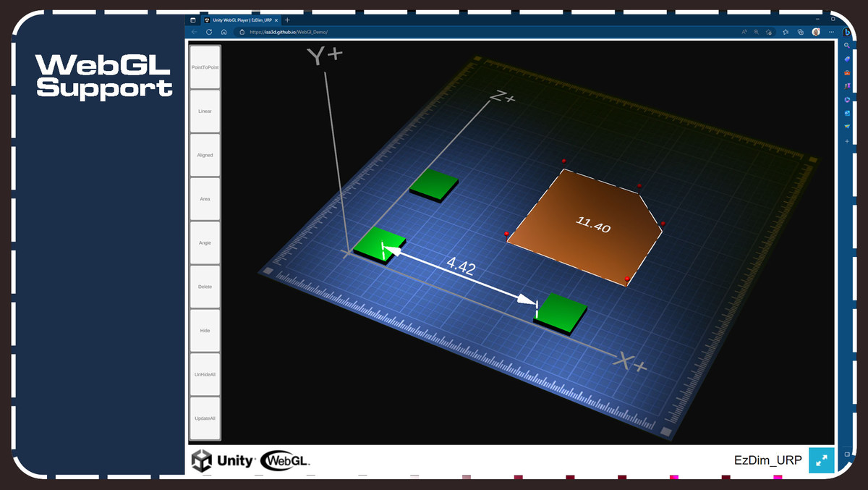Screen dimensions: 868x490
Task: Click the EzDim_URP title text
Action: tap(767, 460)
